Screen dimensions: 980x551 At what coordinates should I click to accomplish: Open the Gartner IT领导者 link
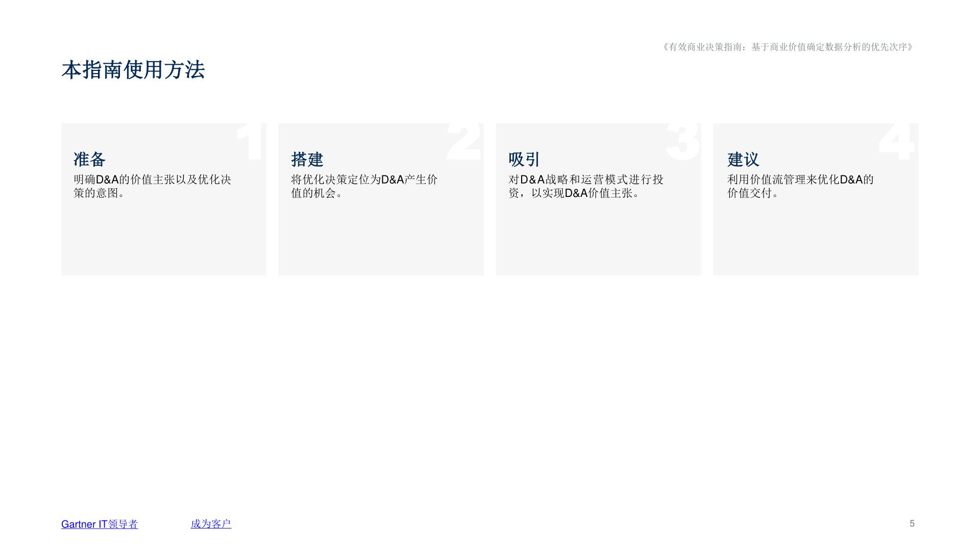100,524
